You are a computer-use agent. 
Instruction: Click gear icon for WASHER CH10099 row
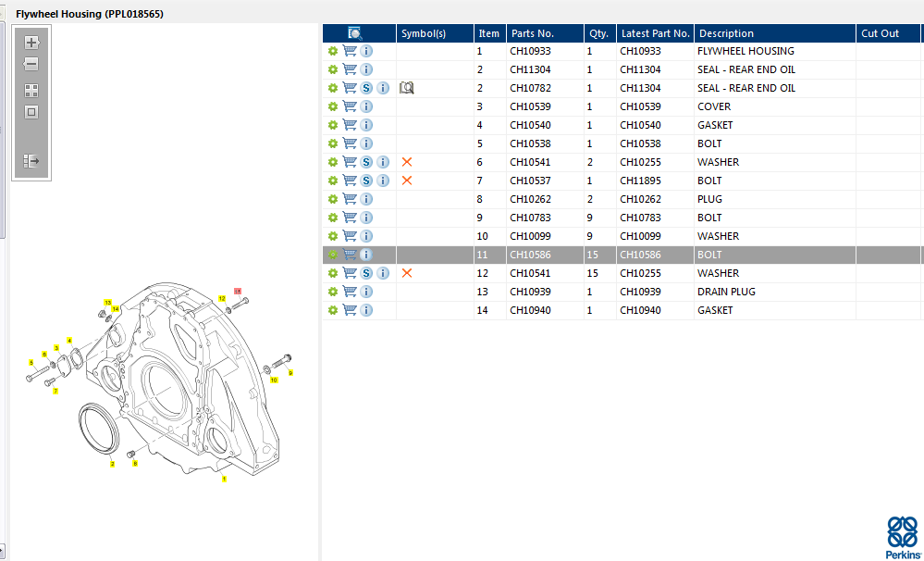click(333, 237)
